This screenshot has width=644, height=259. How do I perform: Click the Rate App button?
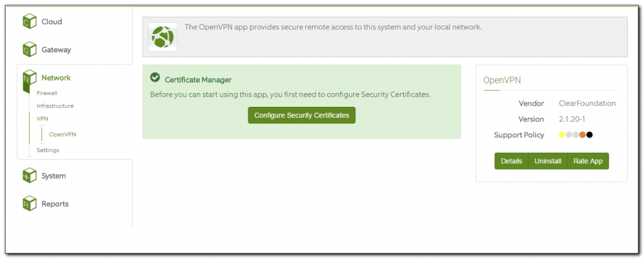(588, 161)
